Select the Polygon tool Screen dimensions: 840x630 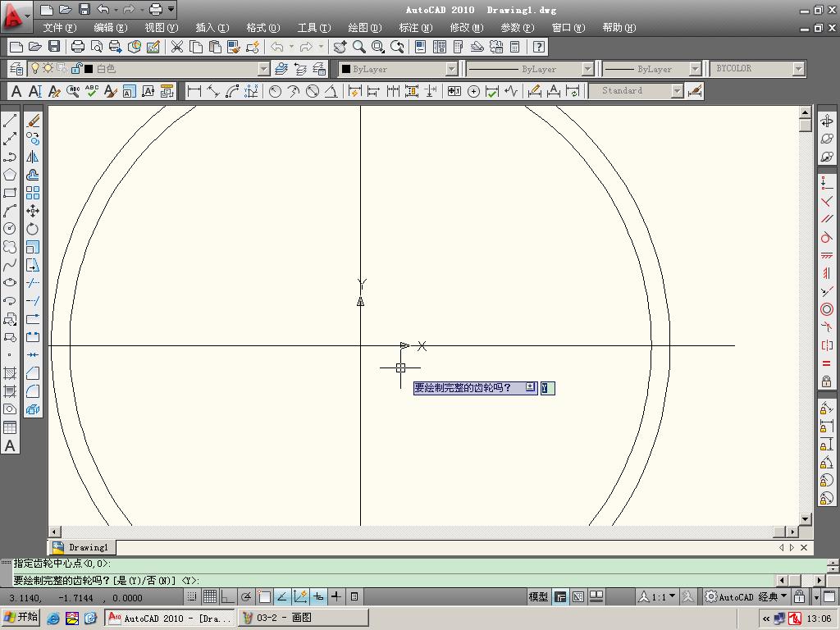click(x=10, y=176)
